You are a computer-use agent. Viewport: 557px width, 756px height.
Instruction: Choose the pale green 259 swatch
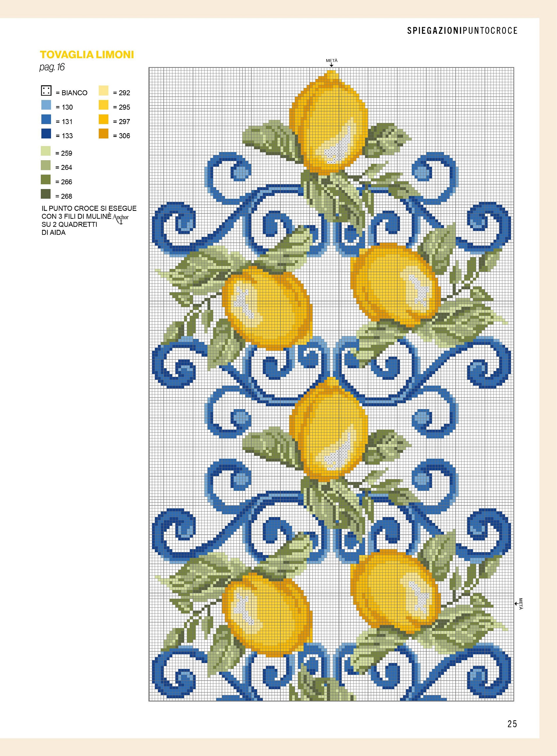(x=46, y=151)
